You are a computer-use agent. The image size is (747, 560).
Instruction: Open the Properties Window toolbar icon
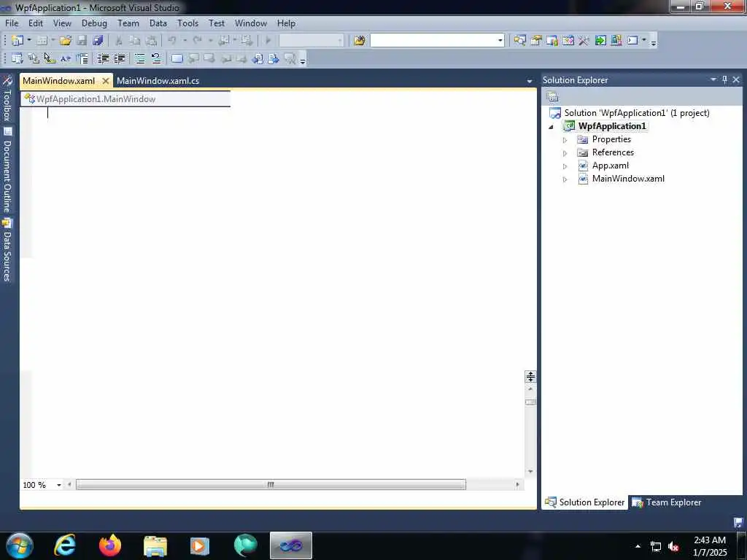coord(536,41)
